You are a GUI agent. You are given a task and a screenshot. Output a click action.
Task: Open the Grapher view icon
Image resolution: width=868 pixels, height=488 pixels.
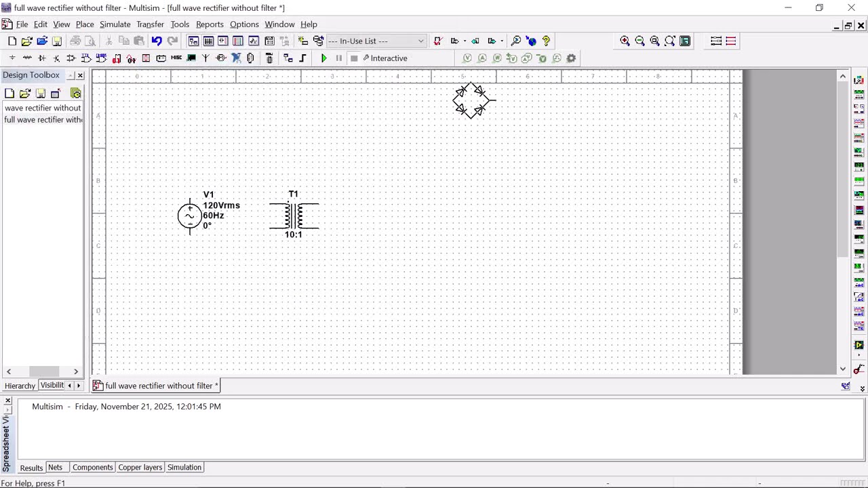point(254,41)
